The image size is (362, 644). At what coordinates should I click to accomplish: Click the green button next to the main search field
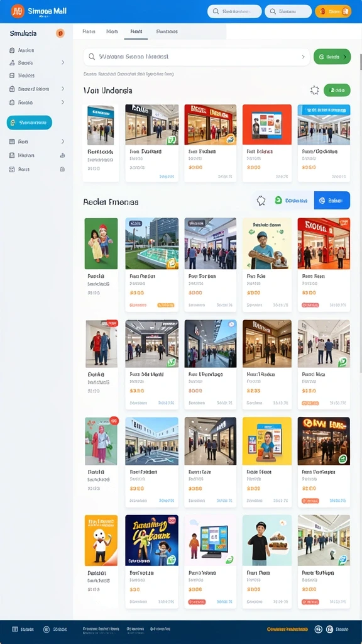(x=332, y=57)
